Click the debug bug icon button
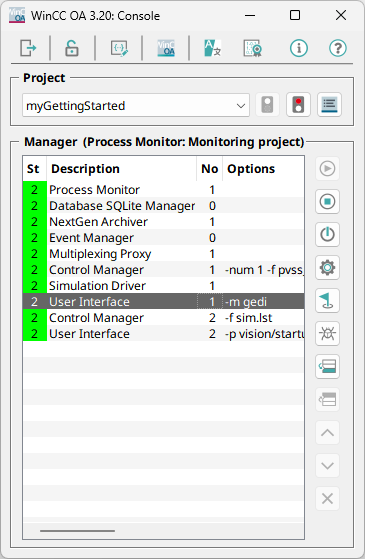365x559 pixels. pyautogui.click(x=327, y=334)
